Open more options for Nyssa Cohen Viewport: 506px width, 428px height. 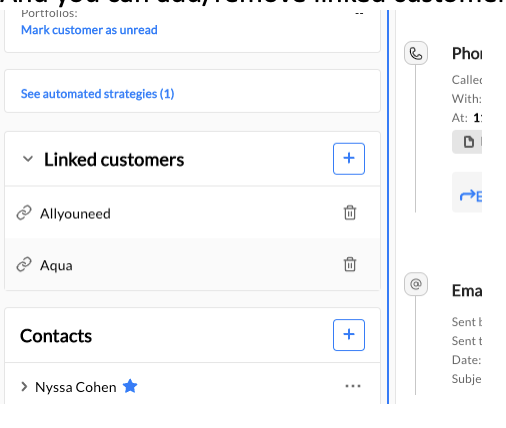coord(353,386)
